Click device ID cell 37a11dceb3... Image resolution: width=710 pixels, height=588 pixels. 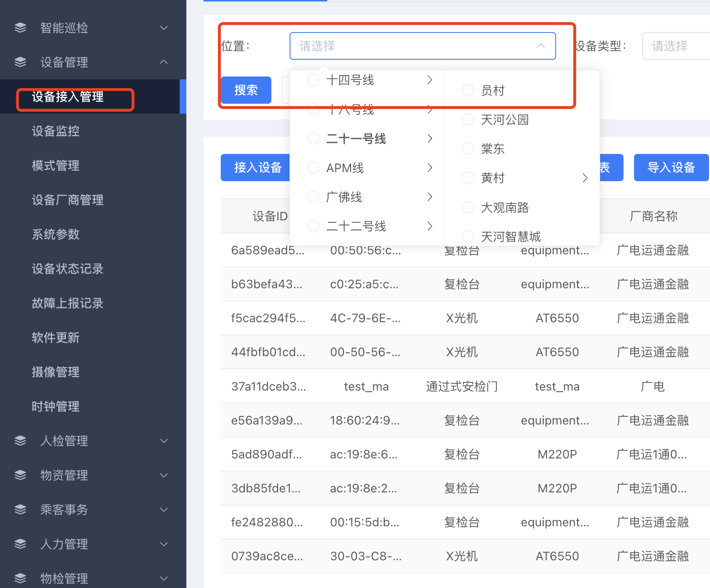click(x=269, y=386)
